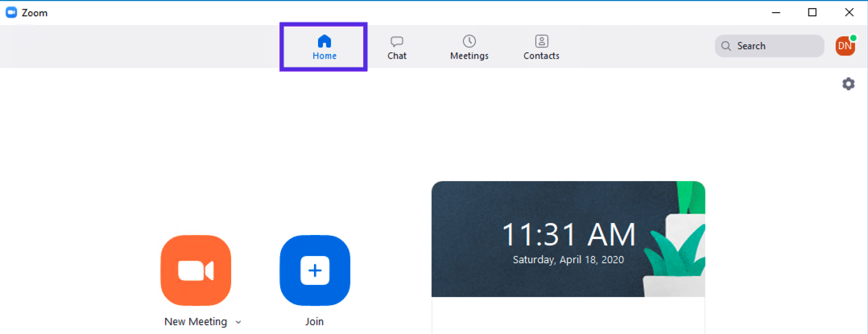Click the "New Meeting" text label
The width and height of the screenshot is (868, 334).
(196, 322)
